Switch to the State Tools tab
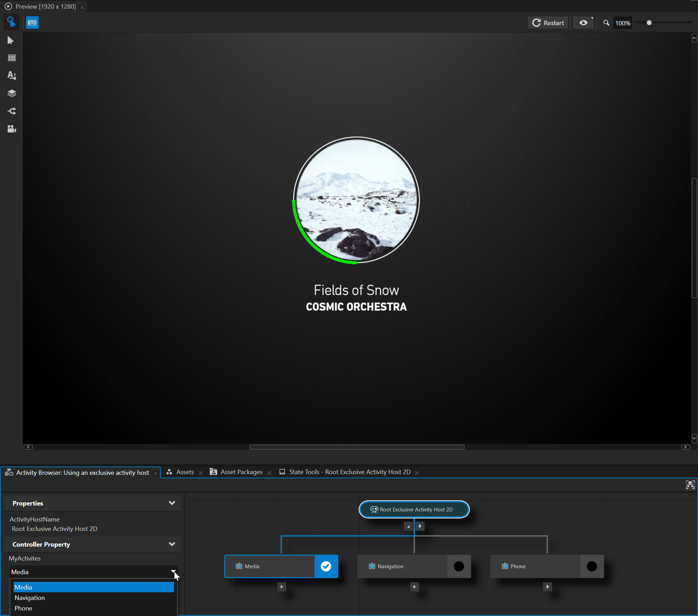This screenshot has width=698, height=616. 349,472
